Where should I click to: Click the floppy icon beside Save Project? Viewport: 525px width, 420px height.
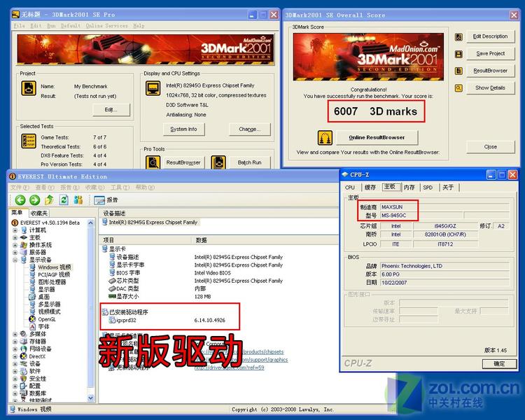click(x=458, y=54)
